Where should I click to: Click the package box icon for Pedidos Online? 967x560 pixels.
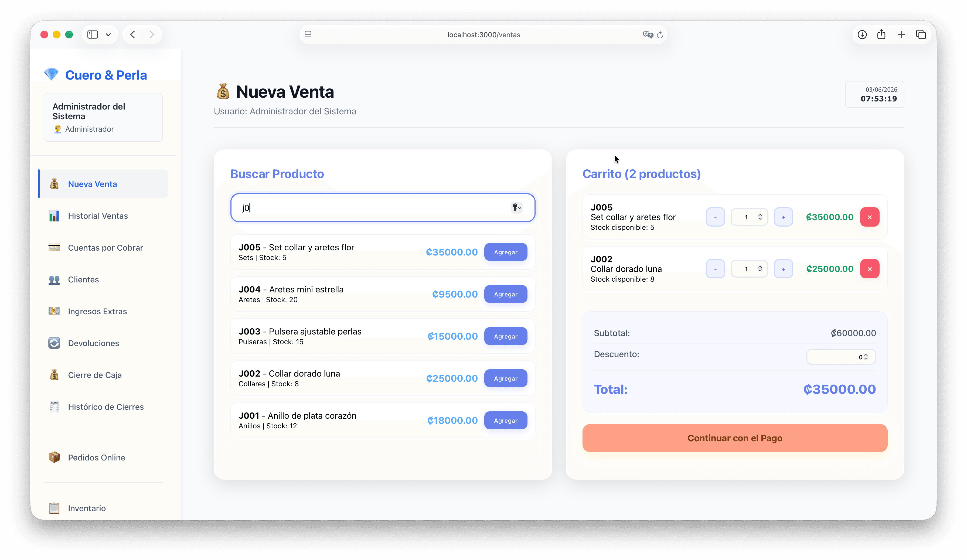pos(54,457)
